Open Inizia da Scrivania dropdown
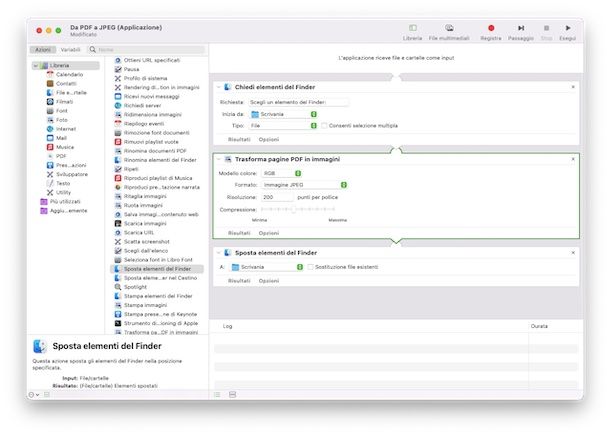The image size is (610, 435). point(284,114)
